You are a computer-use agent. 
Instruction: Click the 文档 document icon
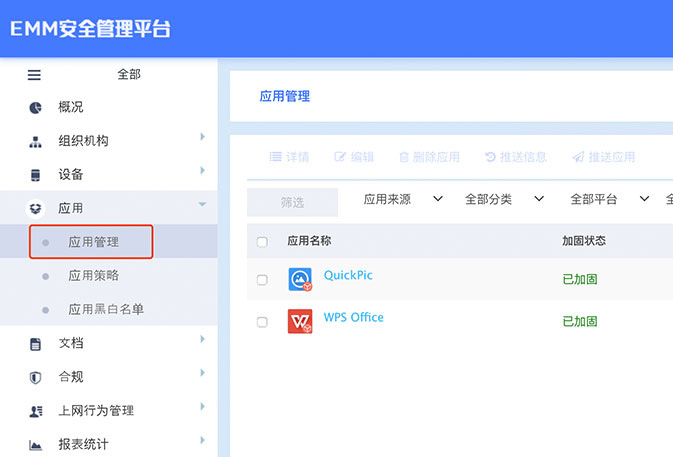point(36,344)
